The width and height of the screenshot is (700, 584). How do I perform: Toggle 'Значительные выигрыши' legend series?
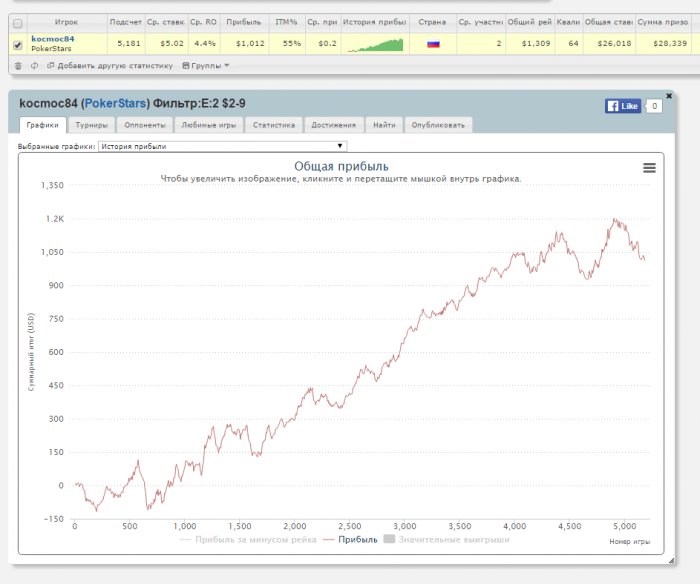(x=446, y=539)
